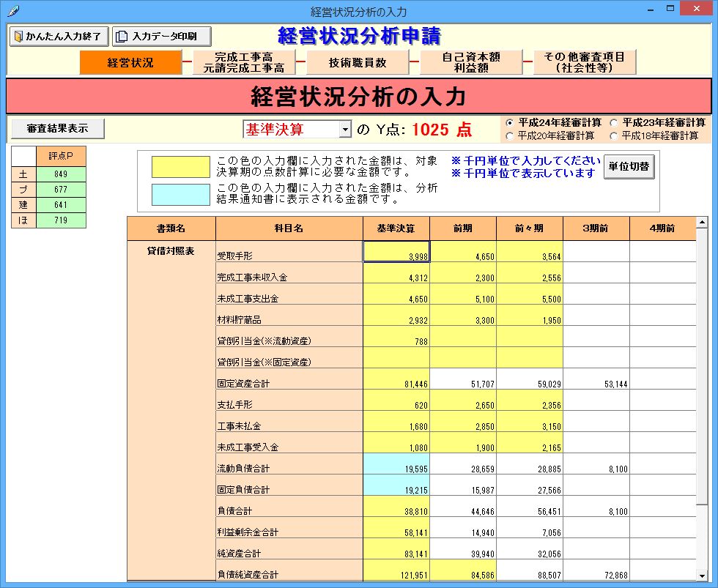The width and height of the screenshot is (718, 588).
Task: Click the かんたん入力終了 button
Action: click(x=59, y=37)
